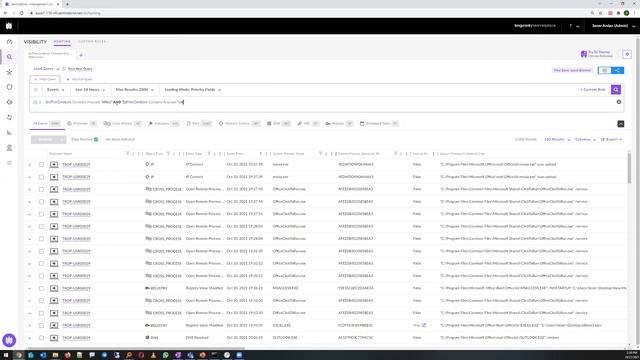Select the All Events results tab
This screenshot has height=360, width=640.
[x=47, y=124]
